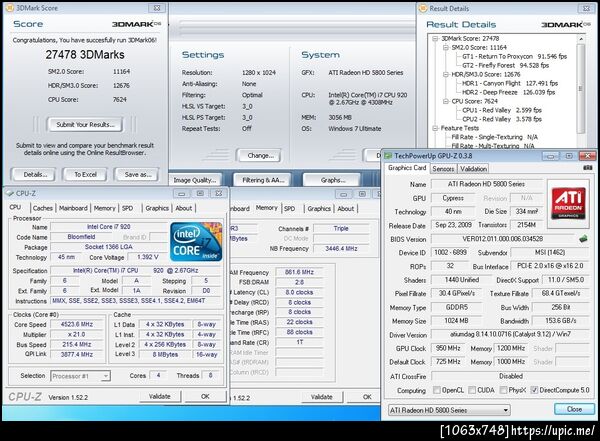
Task: Minimize the front CPU-Z window
Action: [181, 193]
